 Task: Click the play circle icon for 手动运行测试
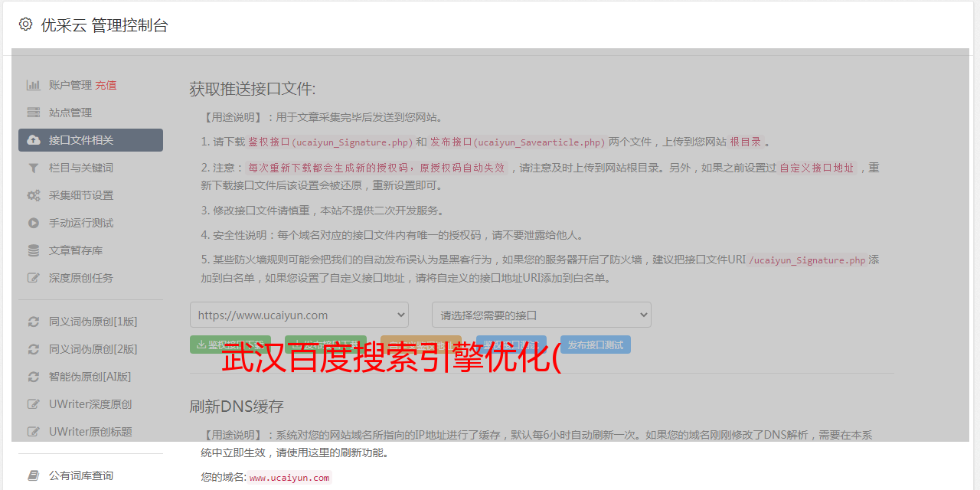pyautogui.click(x=33, y=223)
